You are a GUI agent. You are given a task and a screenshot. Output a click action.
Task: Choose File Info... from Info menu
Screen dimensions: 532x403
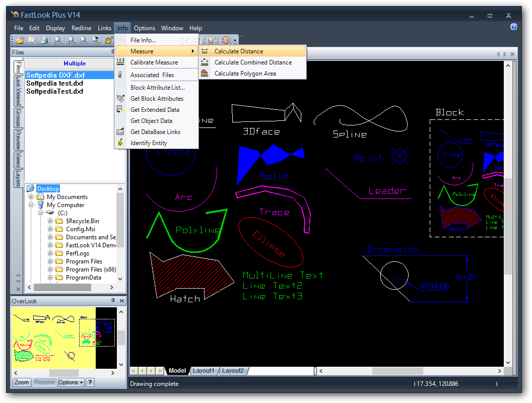click(x=156, y=40)
